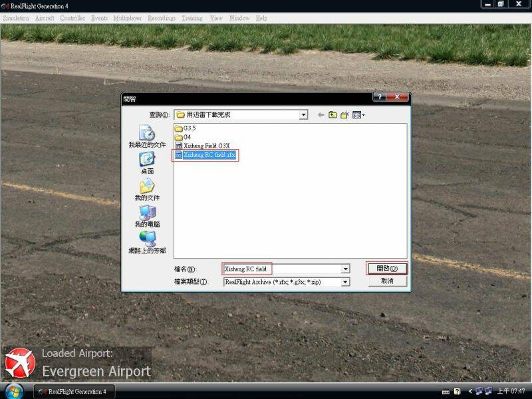
Task: Expand the file name dropdown arrow
Action: pyautogui.click(x=345, y=269)
